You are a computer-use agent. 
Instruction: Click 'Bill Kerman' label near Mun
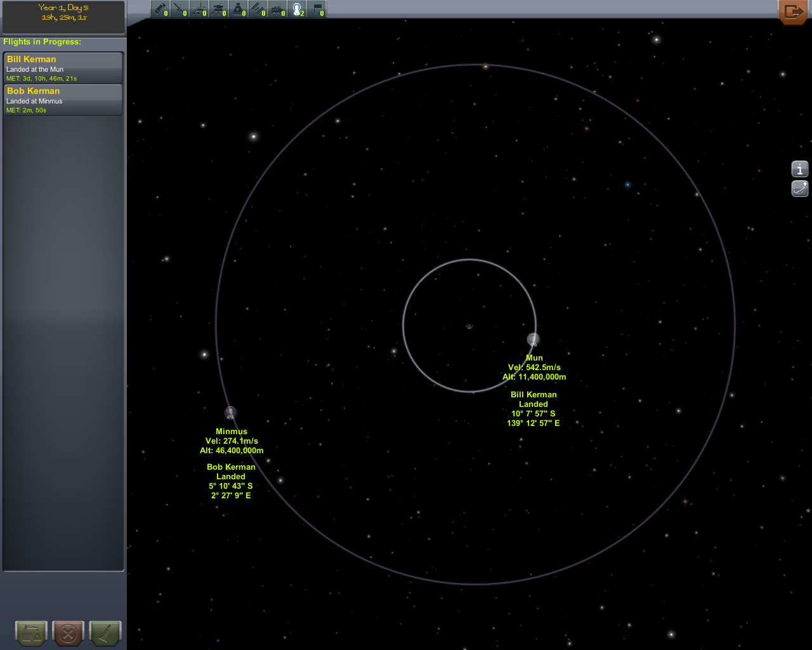(534, 395)
